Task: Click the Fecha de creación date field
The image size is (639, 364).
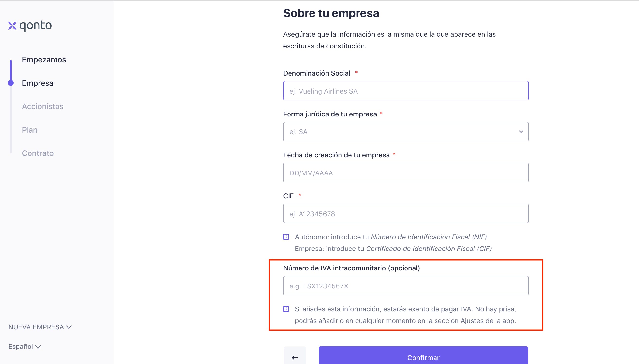Action: pos(406,172)
